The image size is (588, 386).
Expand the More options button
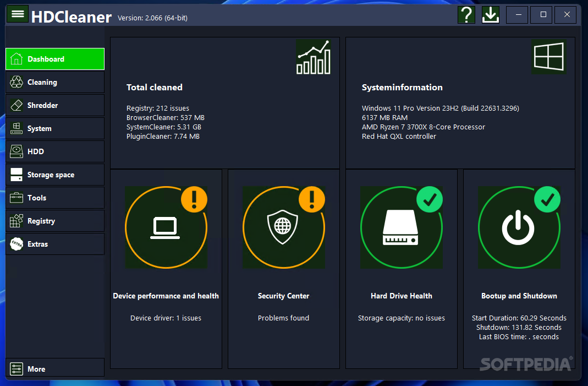point(55,368)
